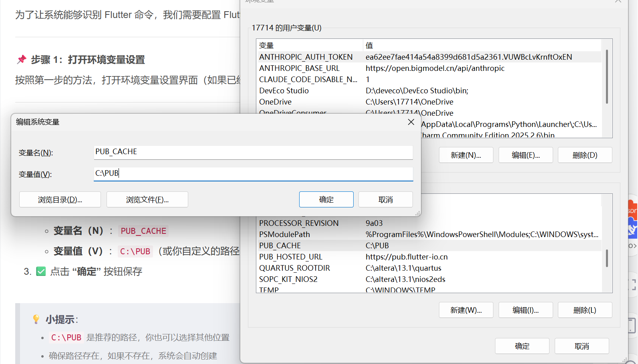
Task: Close the 编辑系统变量 dialog
Action: pos(411,122)
